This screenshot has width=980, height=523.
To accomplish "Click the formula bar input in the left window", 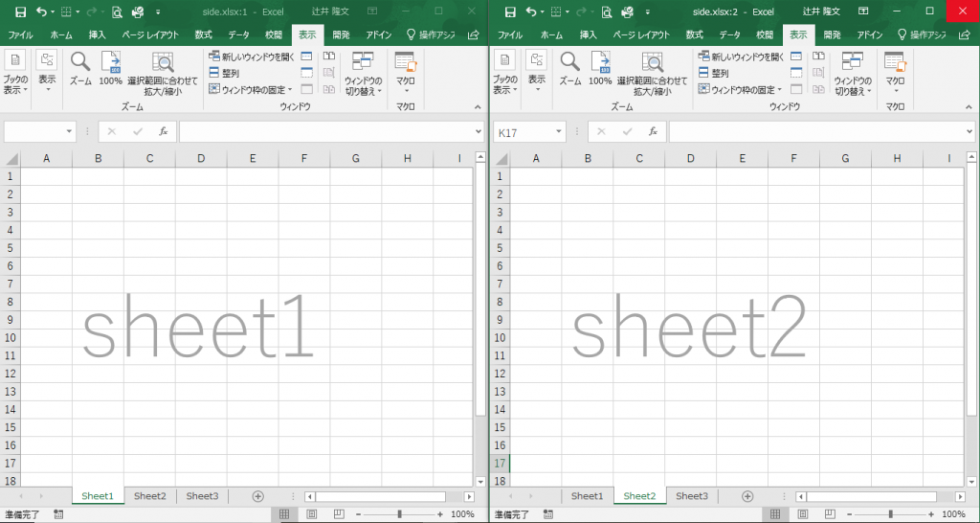I will coord(325,132).
